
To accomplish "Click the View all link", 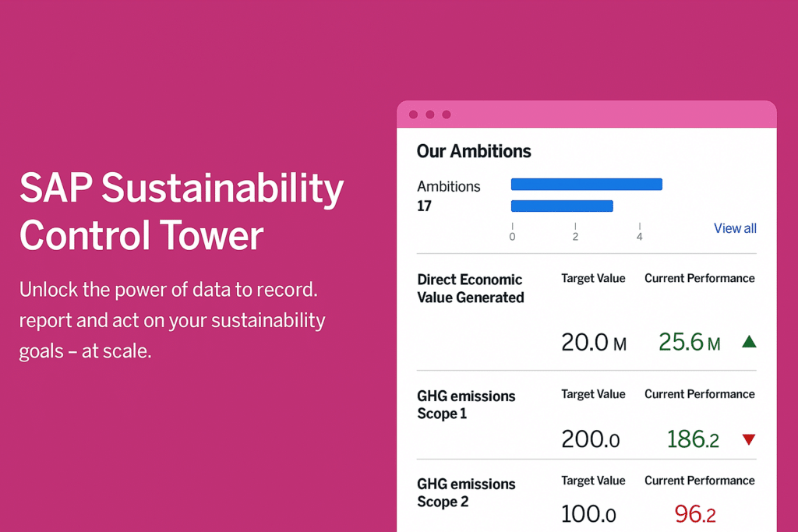I will click(735, 228).
